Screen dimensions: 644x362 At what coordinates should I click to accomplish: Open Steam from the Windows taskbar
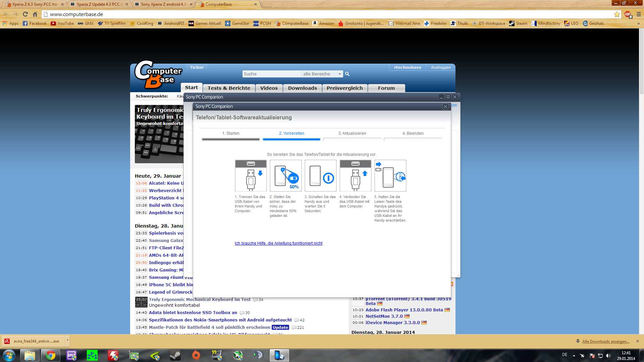[x=175, y=355]
